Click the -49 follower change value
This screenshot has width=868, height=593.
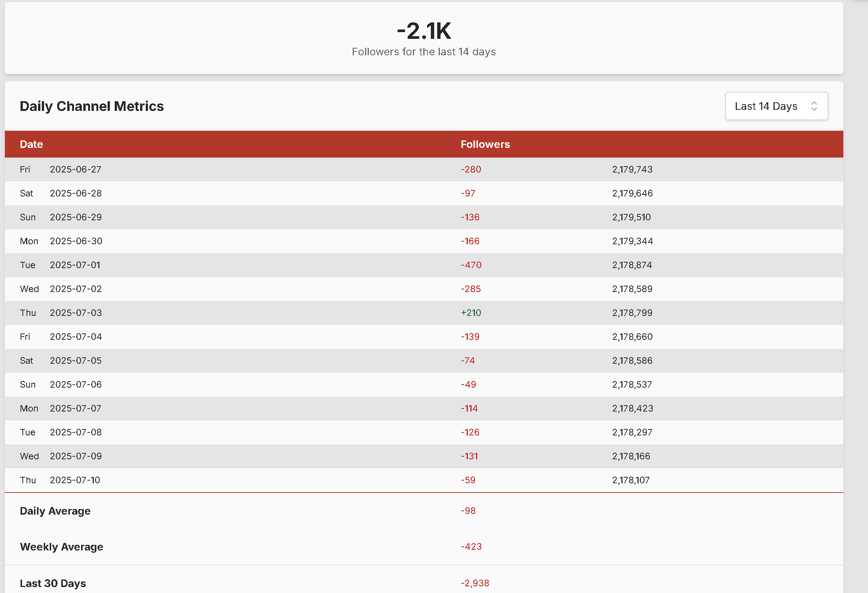tap(469, 384)
